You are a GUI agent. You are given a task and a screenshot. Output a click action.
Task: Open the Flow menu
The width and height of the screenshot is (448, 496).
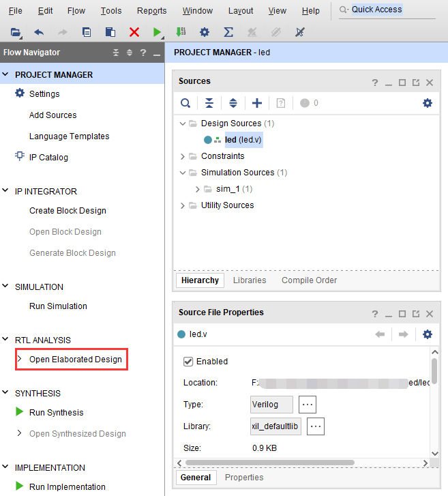[76, 11]
